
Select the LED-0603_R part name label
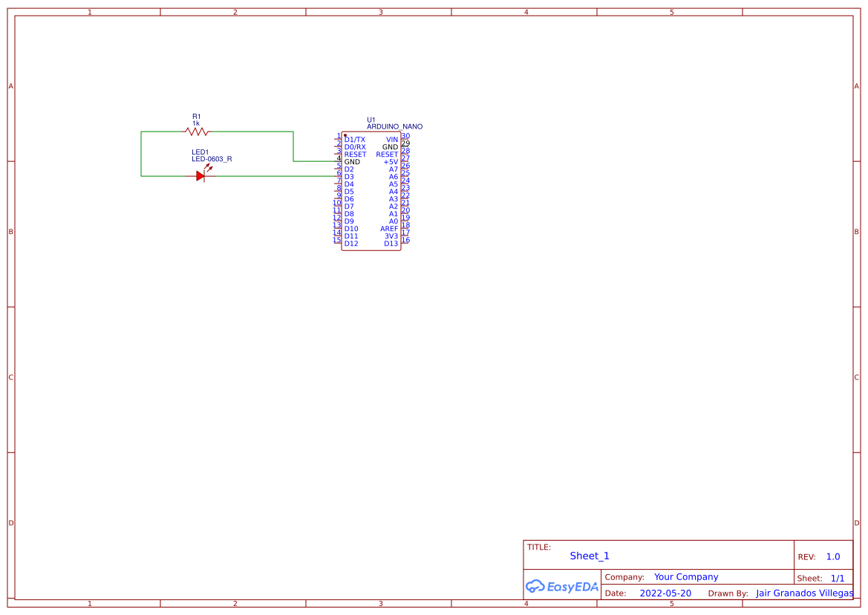tap(212, 159)
